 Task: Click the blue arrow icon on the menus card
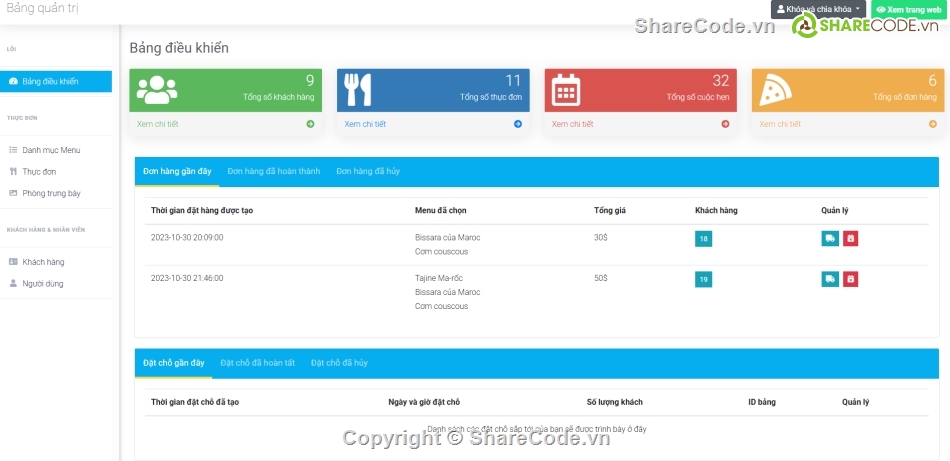coord(517,124)
